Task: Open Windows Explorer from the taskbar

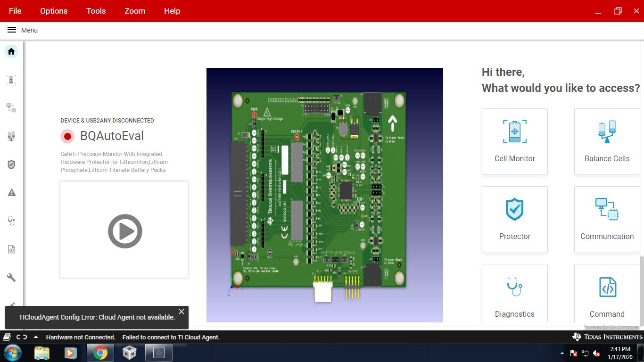Action: pyautogui.click(x=42, y=353)
